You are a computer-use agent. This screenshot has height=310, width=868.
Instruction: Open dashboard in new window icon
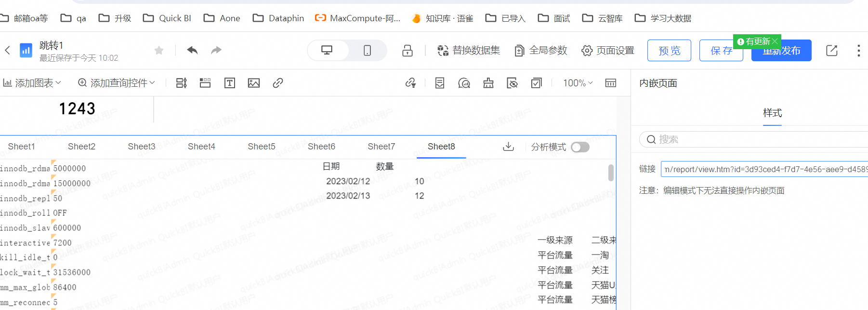coord(831,51)
